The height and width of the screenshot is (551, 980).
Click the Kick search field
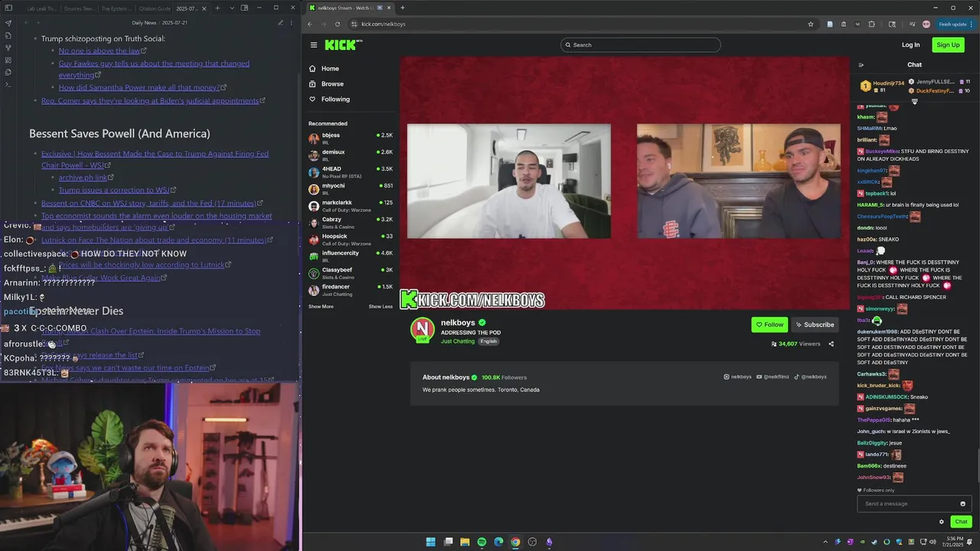pyautogui.click(x=640, y=45)
